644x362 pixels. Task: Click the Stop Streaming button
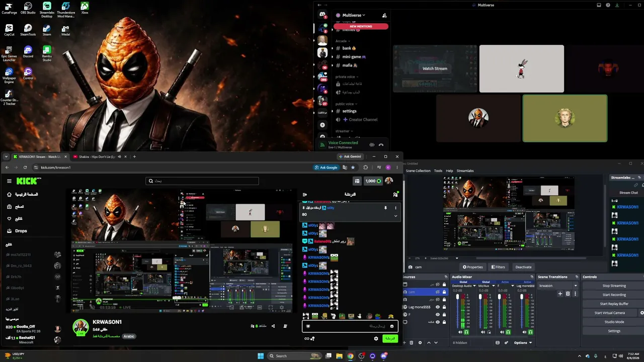point(614,286)
